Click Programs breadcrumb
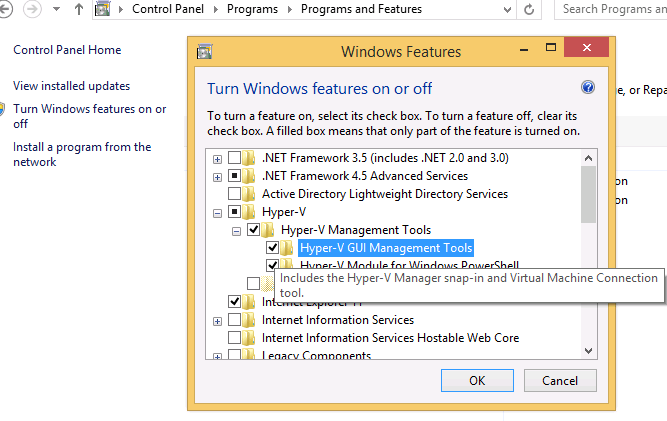Image resolution: width=667 pixels, height=421 pixels. 252,9
